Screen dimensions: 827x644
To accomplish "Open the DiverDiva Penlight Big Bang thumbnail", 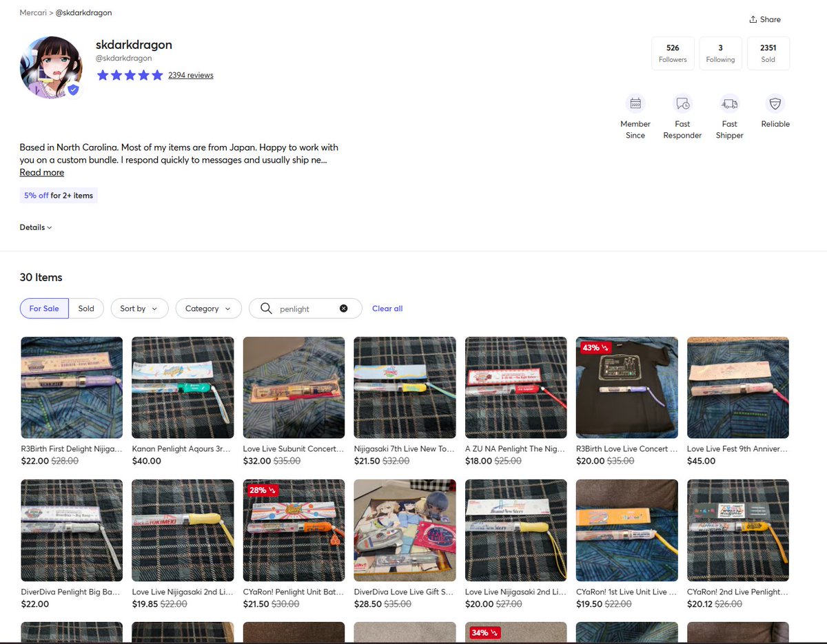I will 72,530.
